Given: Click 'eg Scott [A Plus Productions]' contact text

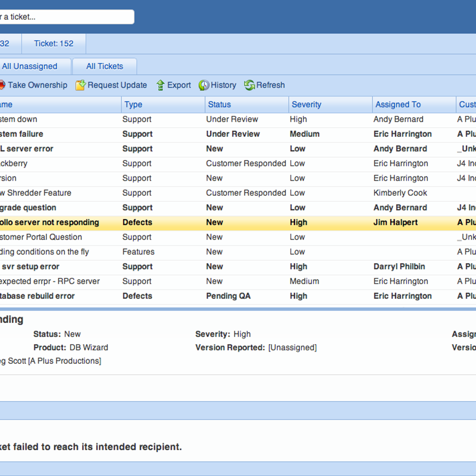Looking at the screenshot, I should click(x=51, y=361).
